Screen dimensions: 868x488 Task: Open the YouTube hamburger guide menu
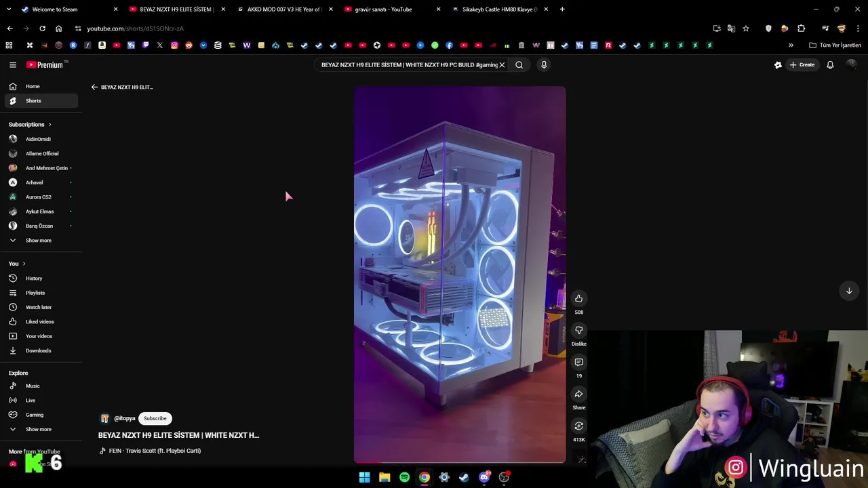[12, 64]
